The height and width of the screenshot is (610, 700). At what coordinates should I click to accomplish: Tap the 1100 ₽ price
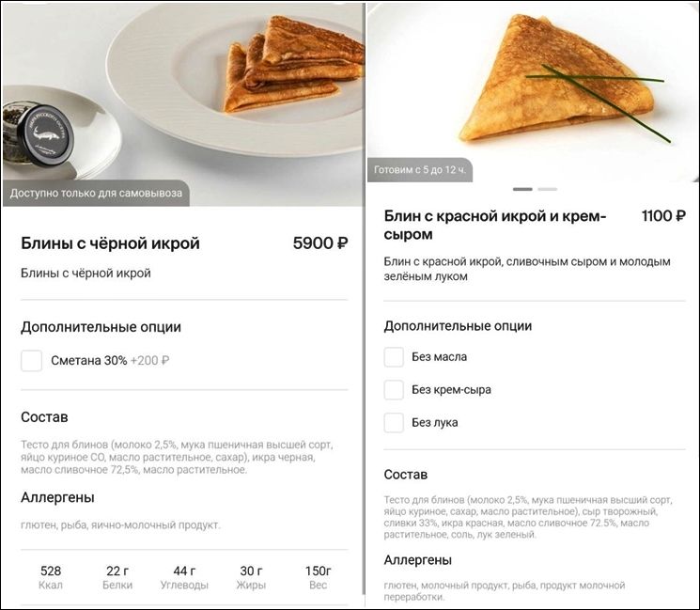(663, 217)
